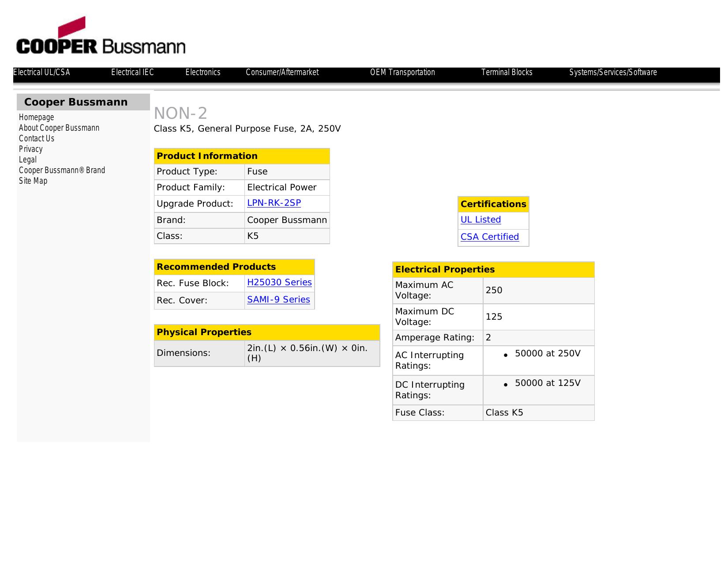The height and width of the screenshot is (563, 728).
Task: Open the Privacy link in sidebar
Action: coord(31,149)
